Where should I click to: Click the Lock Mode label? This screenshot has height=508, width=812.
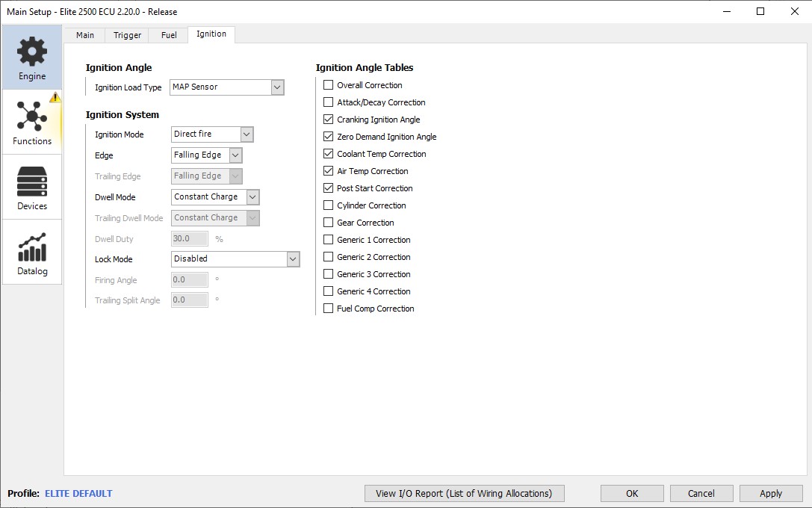tap(114, 259)
